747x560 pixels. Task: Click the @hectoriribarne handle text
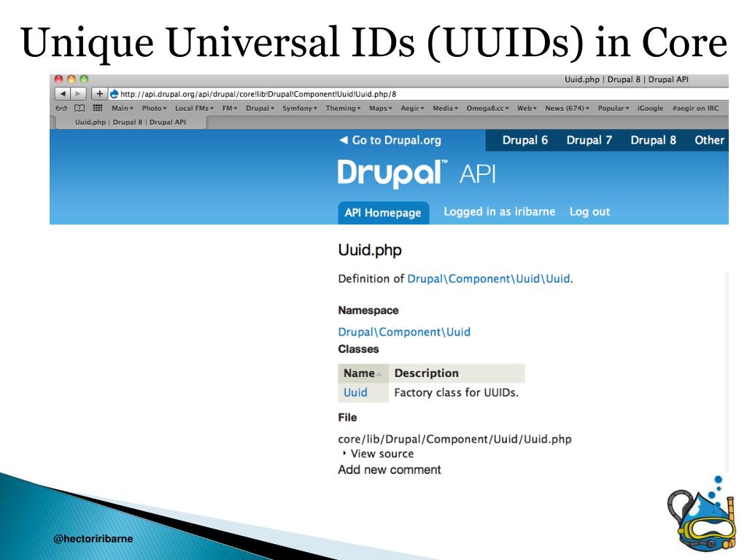93,539
